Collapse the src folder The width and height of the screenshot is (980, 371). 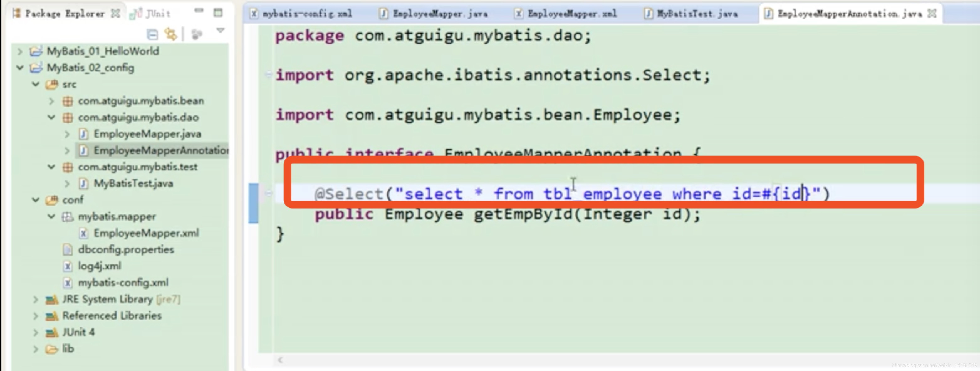[x=36, y=84]
